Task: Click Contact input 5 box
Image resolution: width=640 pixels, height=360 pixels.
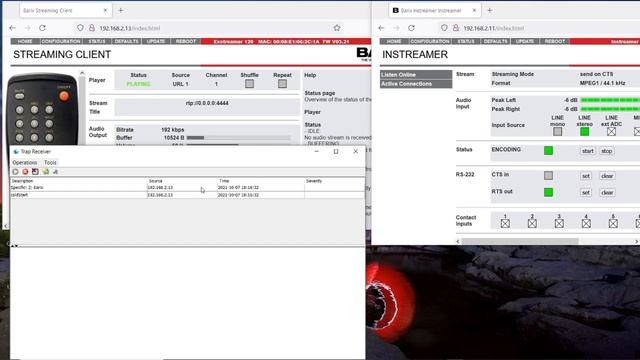Action: click(613, 223)
